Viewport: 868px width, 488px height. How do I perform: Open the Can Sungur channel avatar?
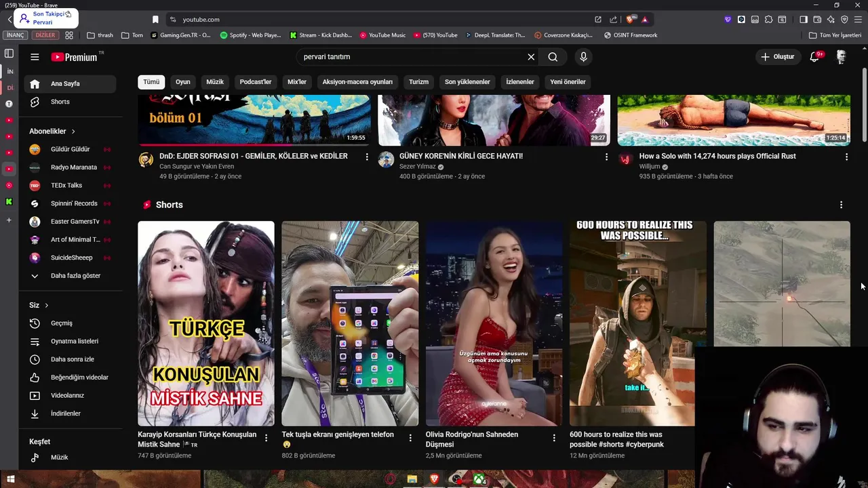coord(146,160)
